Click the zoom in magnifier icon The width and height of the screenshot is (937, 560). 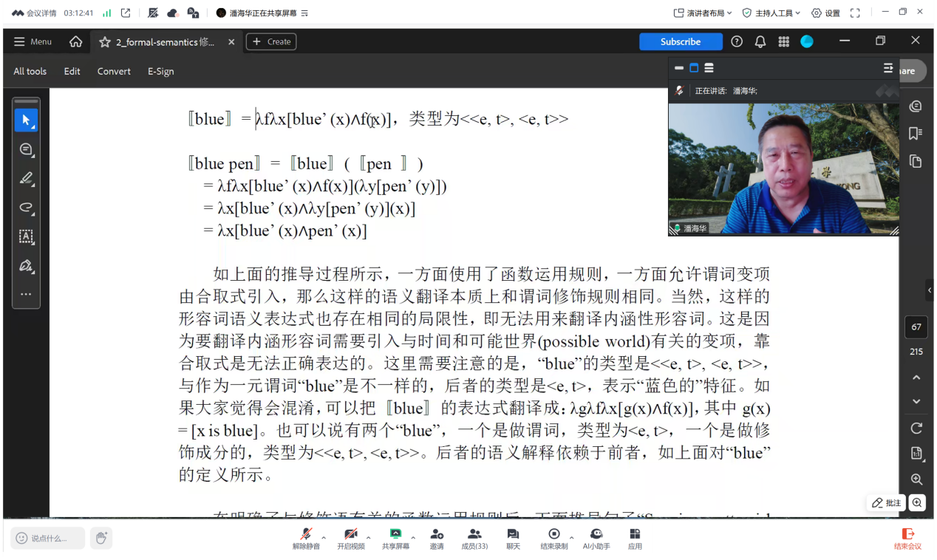[916, 479]
